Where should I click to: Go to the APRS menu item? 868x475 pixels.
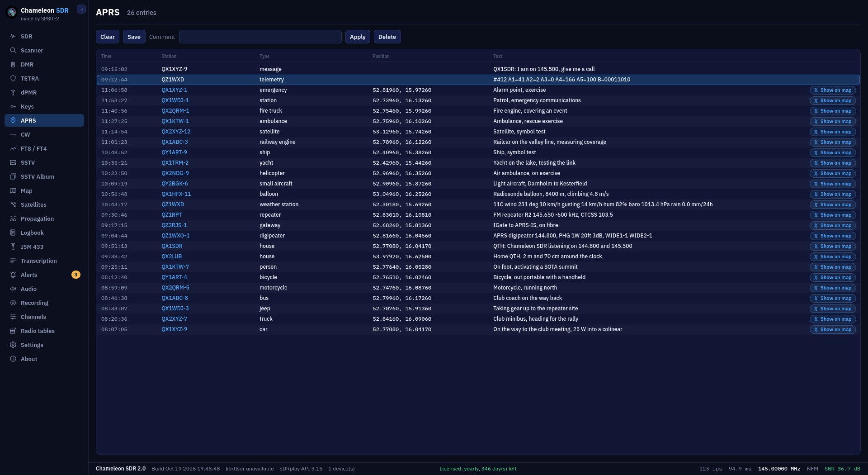(44, 120)
